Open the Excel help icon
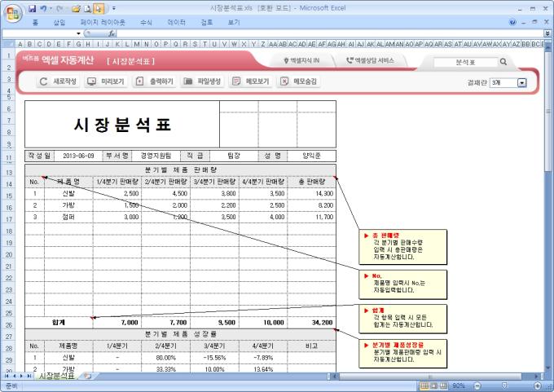This screenshot has width=554, height=392. 512,22
